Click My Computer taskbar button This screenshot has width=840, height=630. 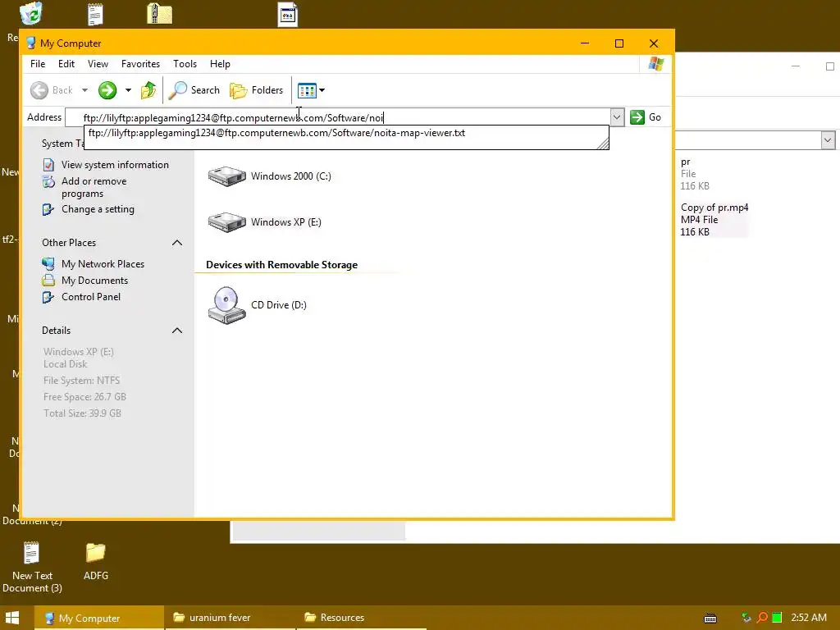(99, 618)
